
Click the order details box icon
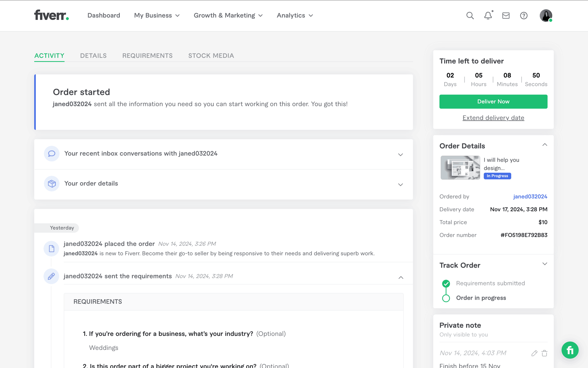point(52,183)
